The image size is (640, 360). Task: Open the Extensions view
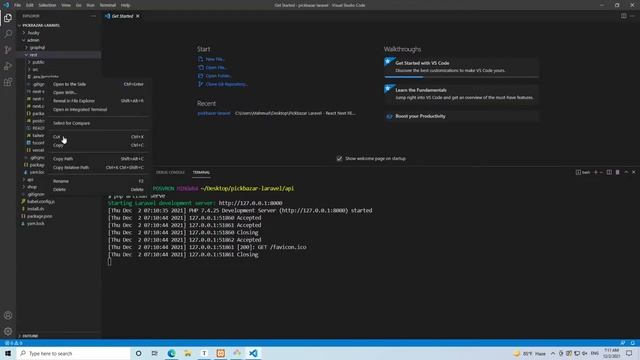(x=8, y=82)
